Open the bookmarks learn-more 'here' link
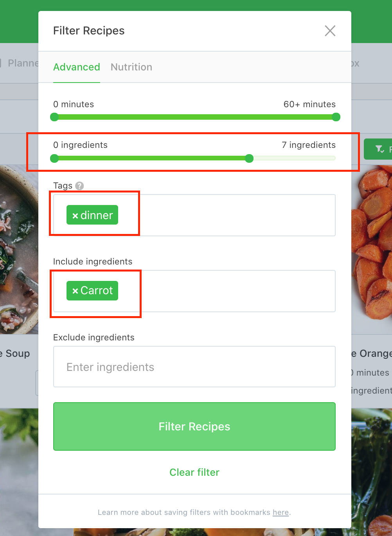Image resolution: width=392 pixels, height=536 pixels. (x=281, y=512)
